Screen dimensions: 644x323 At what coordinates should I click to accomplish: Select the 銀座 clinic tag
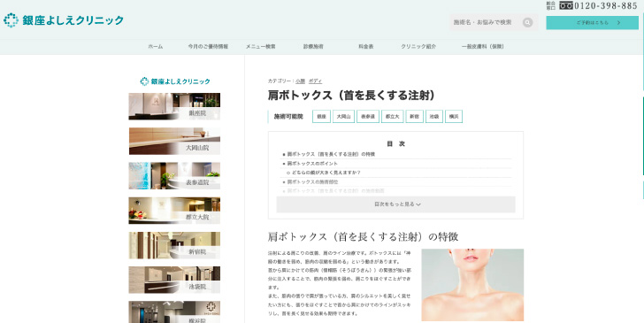(322, 117)
